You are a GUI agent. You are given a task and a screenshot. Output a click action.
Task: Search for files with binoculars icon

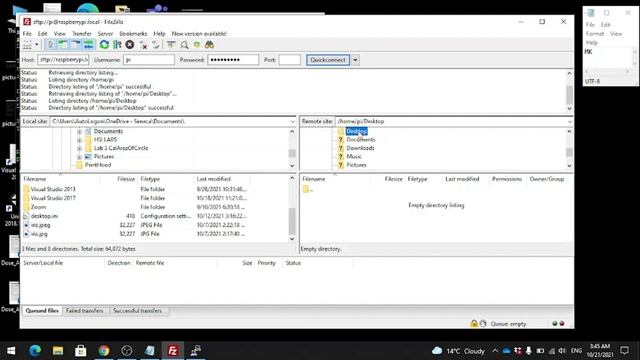pos(209,45)
